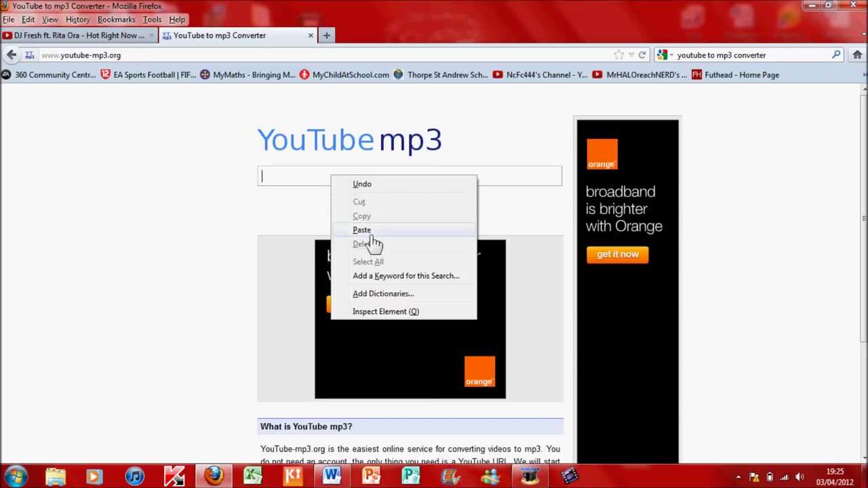Open Windows Live Messenger in taskbar
This screenshot has width=868, height=488.
click(490, 476)
